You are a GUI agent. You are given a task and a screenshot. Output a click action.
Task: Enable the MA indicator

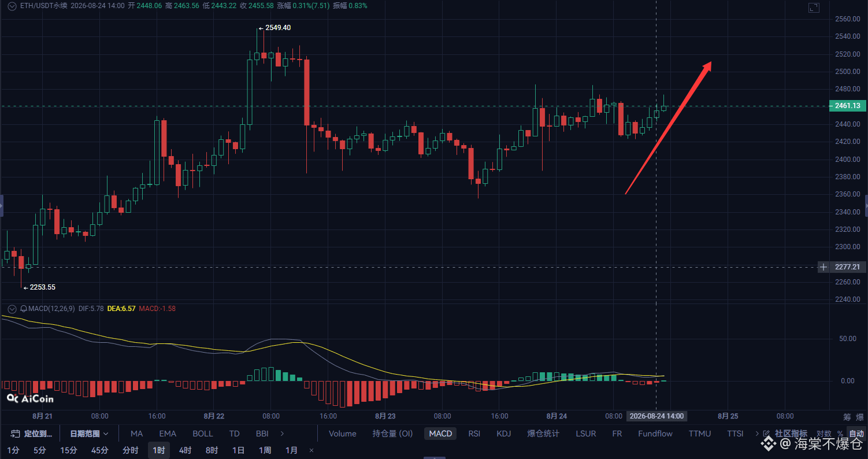tap(136, 434)
